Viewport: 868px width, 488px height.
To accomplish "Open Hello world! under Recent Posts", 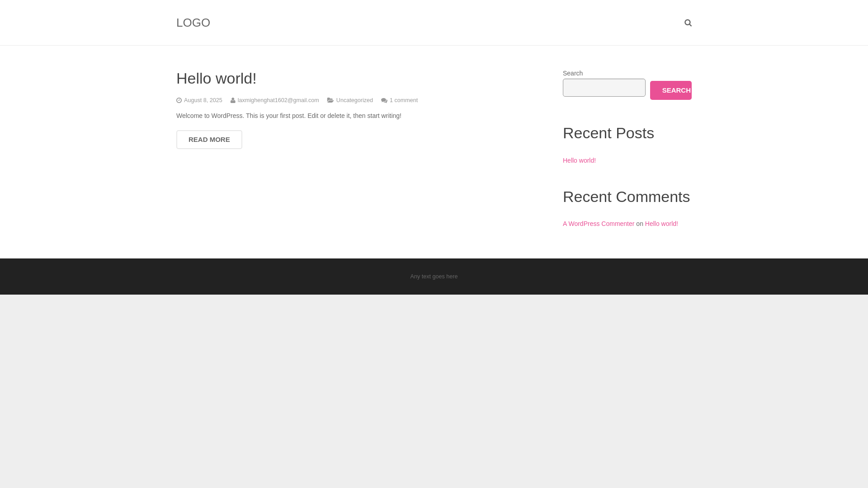I will 579,160.
